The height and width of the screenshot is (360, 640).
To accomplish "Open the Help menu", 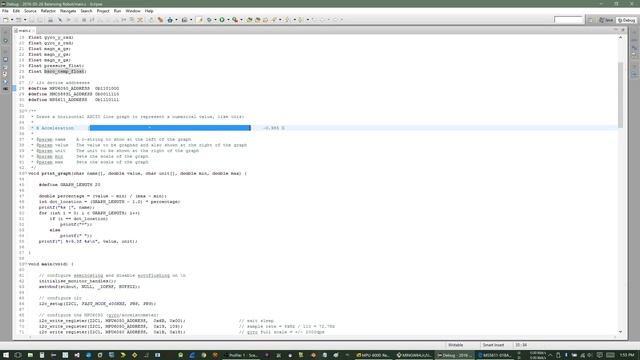I will pyautogui.click(x=149, y=11).
